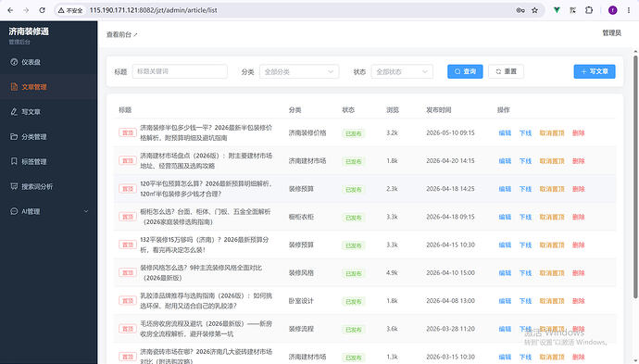Open the purple profile avatar
This screenshot has height=364, width=639.
pos(612,10)
